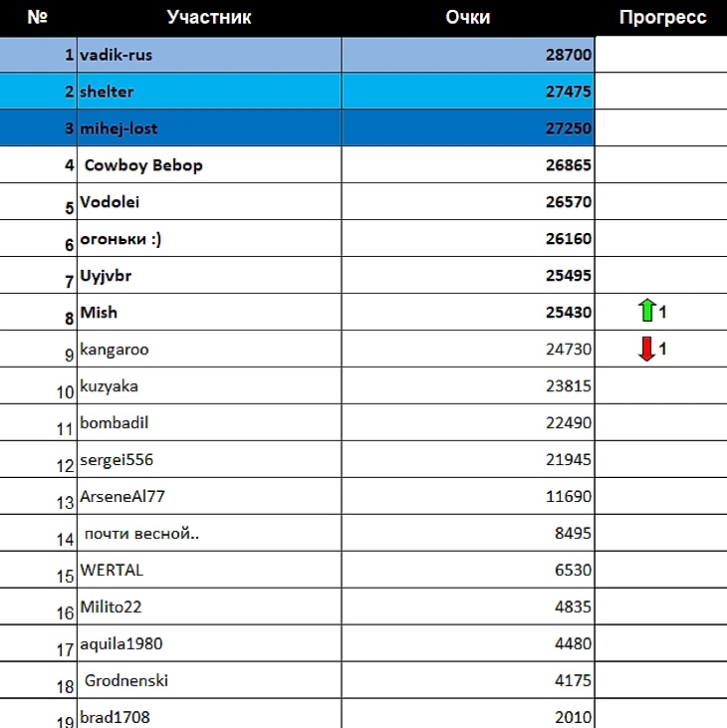This screenshot has width=727, height=728.
Task: Select the Cowboy Bebop participant cell
Action: pos(209,165)
